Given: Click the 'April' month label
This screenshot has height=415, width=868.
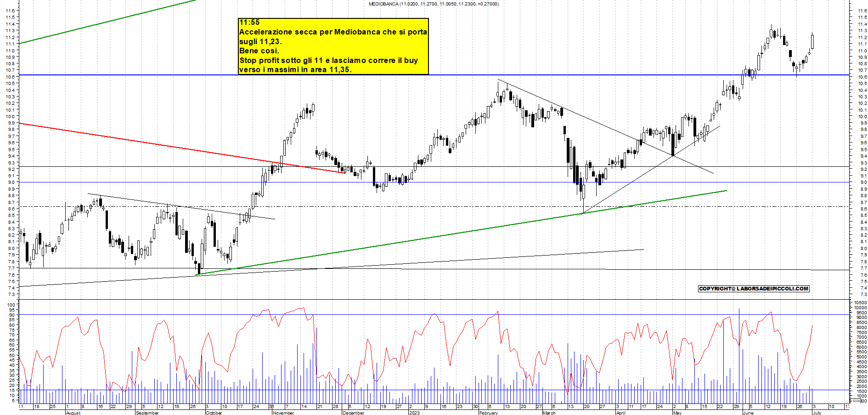Looking at the screenshot, I should (621, 413).
